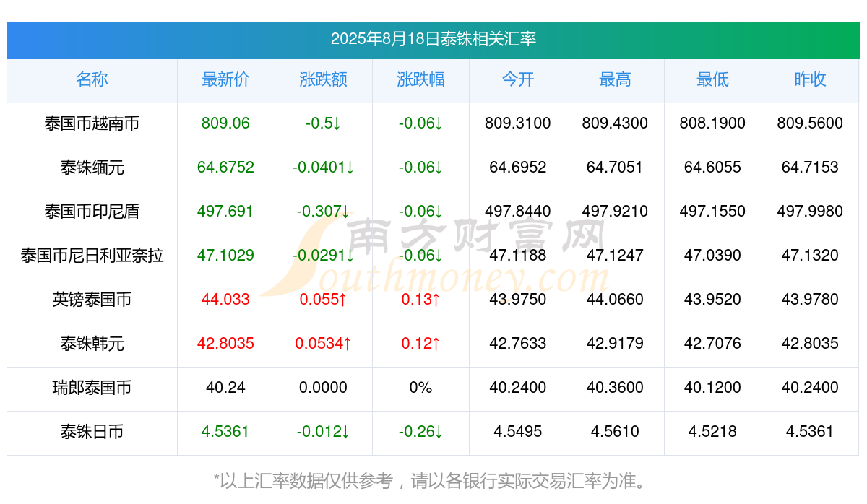Select low value 497.1550
867x504 pixels.
point(712,212)
